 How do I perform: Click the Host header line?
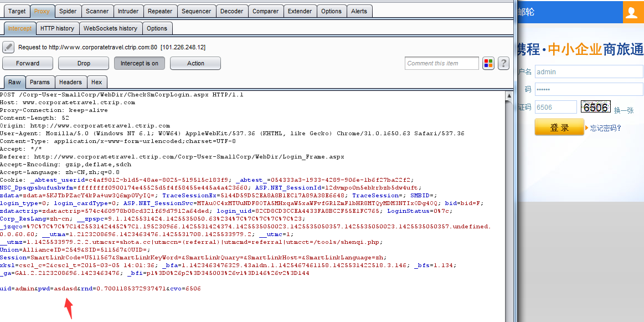[68, 103]
